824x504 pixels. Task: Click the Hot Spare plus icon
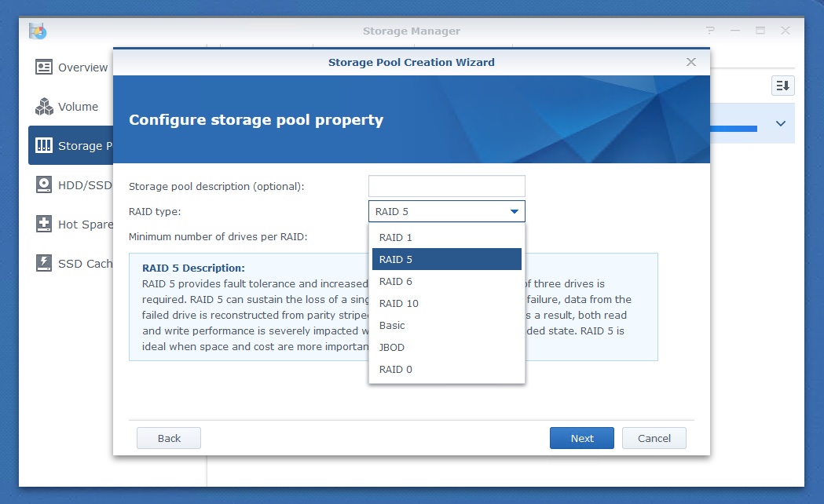click(44, 225)
